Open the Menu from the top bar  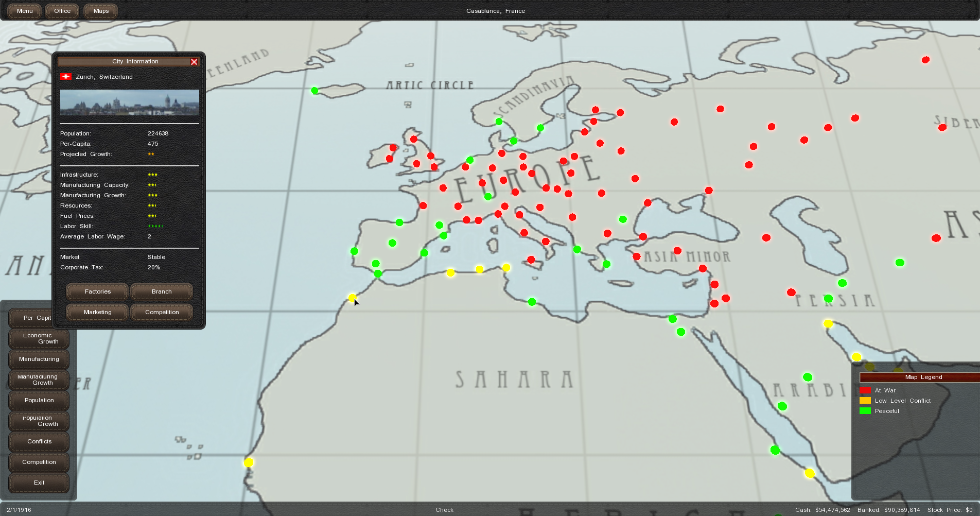(25, 11)
